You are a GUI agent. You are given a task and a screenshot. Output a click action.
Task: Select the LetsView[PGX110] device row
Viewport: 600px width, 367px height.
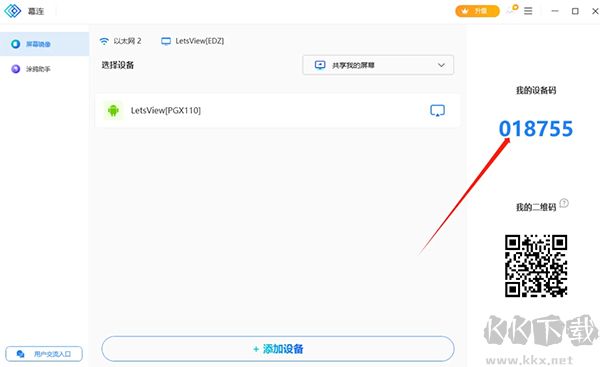pos(277,111)
